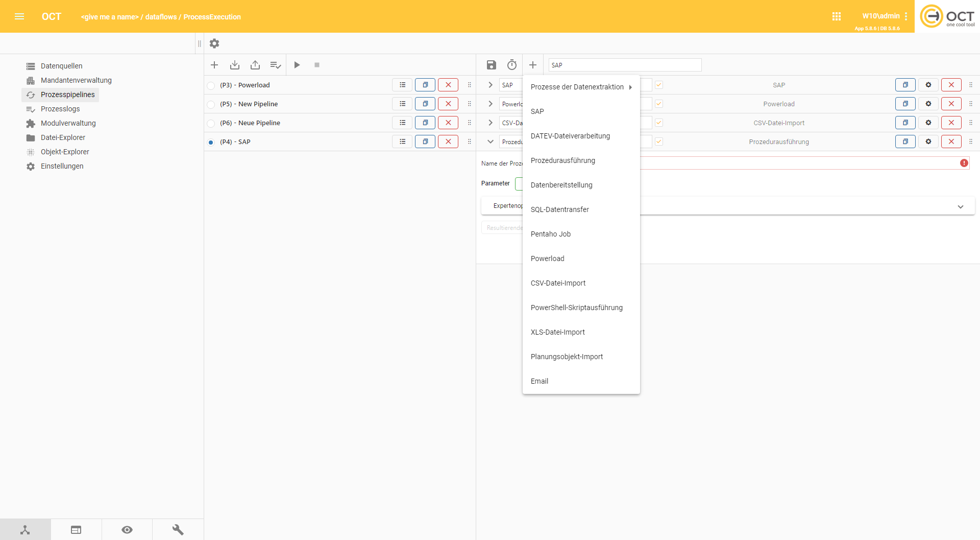Open the timer schedule icon

pos(511,65)
